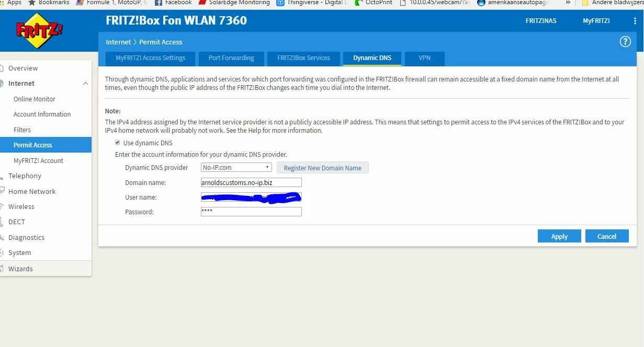Select the Dynamic DNS tab
644x347 pixels.
coord(372,58)
